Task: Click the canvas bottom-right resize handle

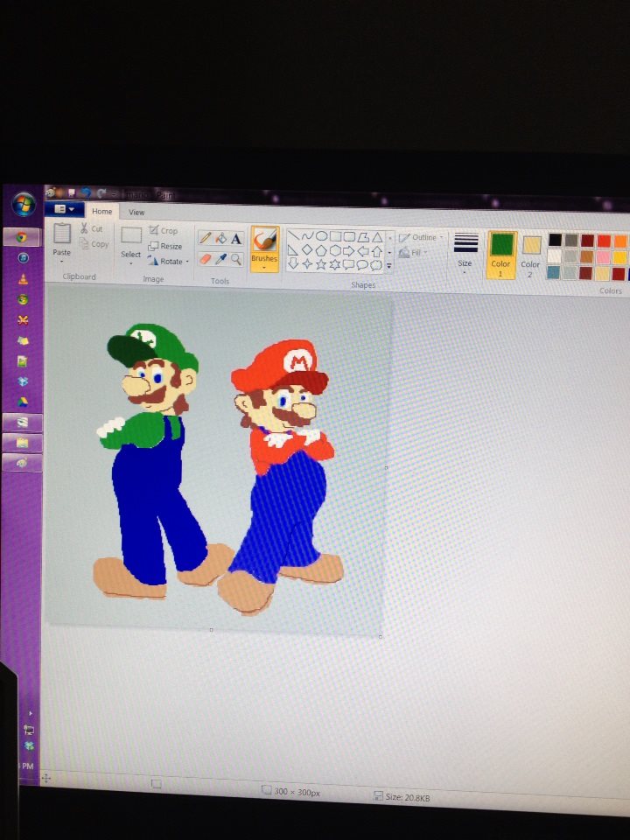Action: click(x=381, y=636)
